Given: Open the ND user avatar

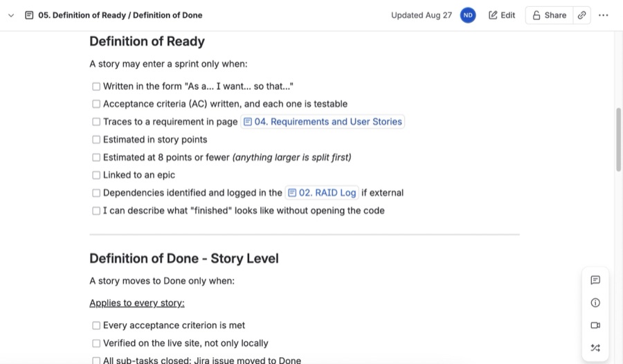Looking at the screenshot, I should 468,15.
